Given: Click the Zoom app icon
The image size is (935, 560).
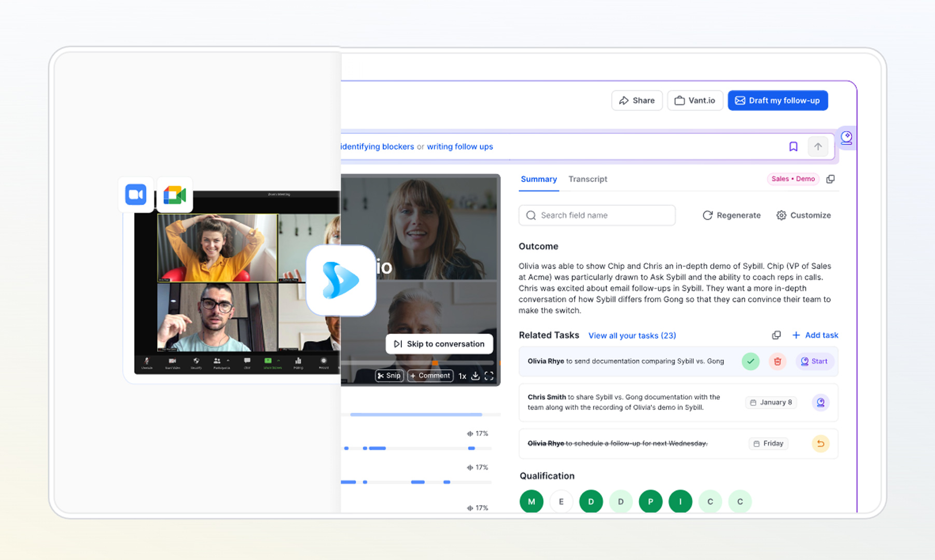Looking at the screenshot, I should pyautogui.click(x=136, y=195).
